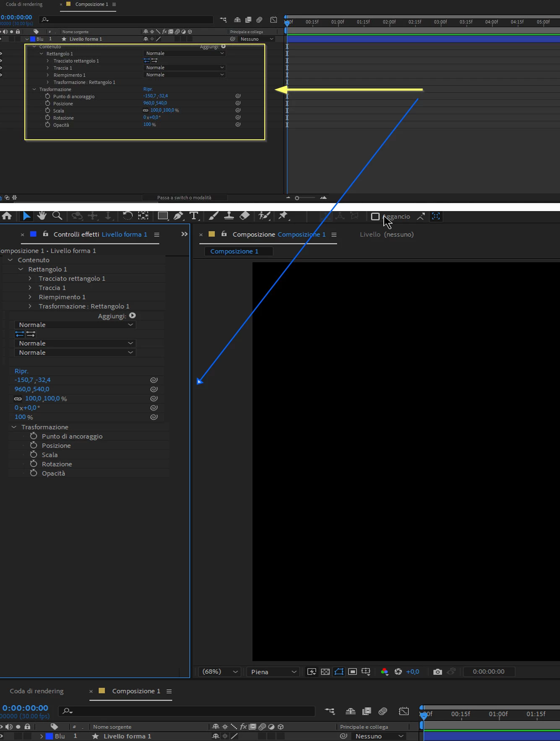Select the Puppet Pin tool

[284, 216]
